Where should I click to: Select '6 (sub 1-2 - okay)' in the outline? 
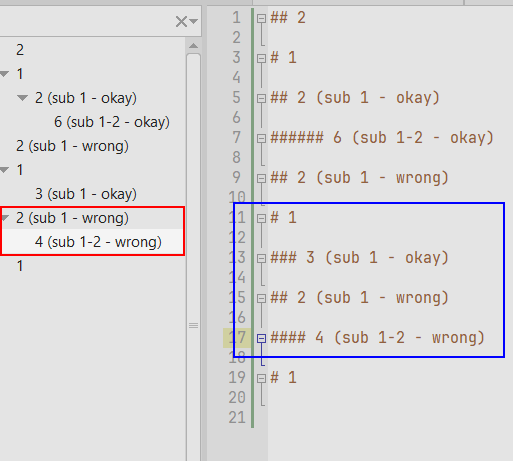click(112, 122)
